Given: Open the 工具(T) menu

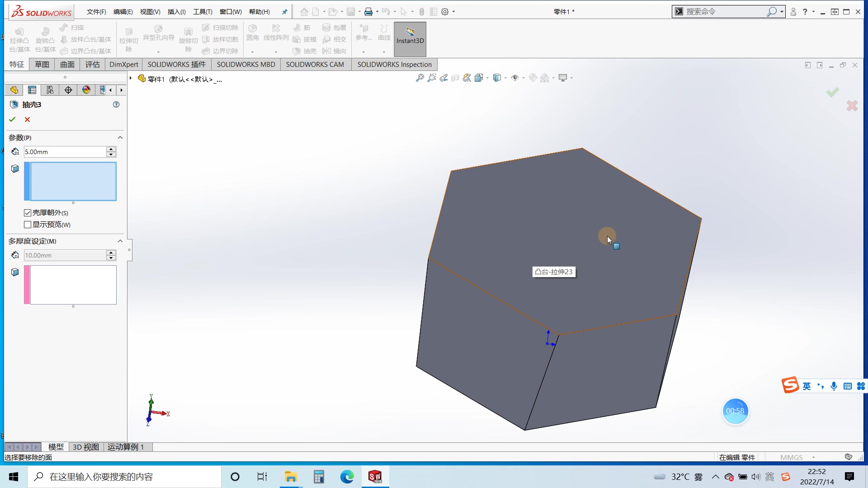Looking at the screenshot, I should pos(202,12).
